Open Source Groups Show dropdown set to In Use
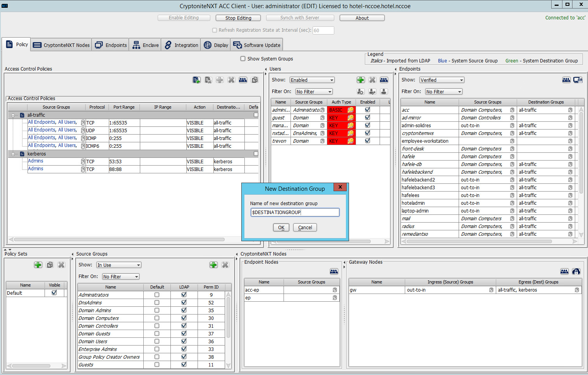This screenshot has height=375, width=588. (x=119, y=265)
